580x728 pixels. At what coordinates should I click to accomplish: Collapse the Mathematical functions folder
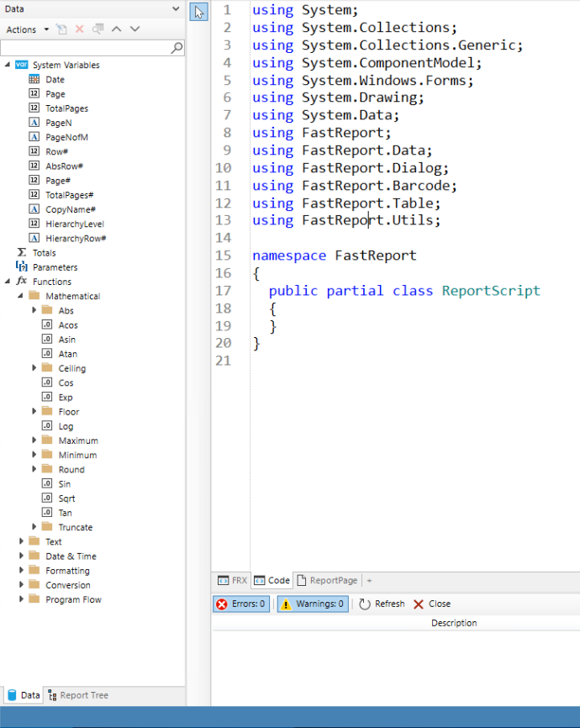click(21, 296)
